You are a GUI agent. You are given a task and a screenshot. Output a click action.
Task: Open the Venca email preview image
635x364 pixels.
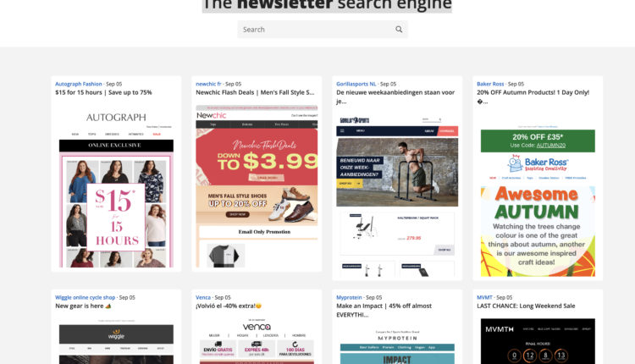(257, 341)
